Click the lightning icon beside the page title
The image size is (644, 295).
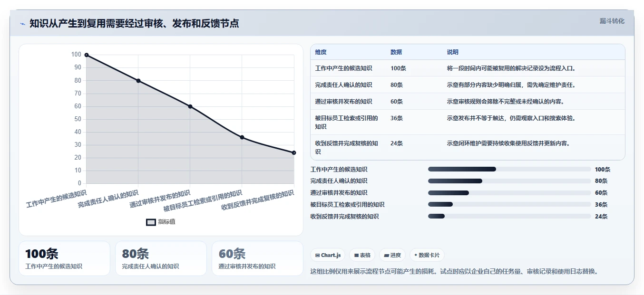tap(22, 24)
